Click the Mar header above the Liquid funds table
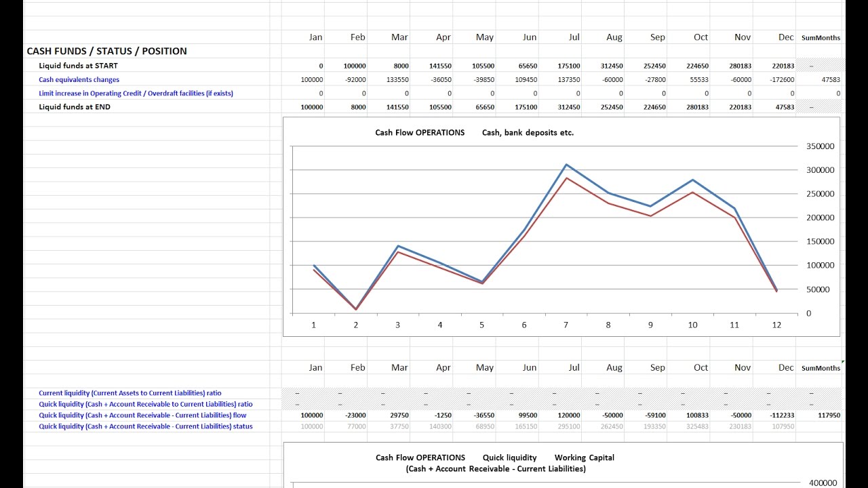This screenshot has width=868, height=488. (x=399, y=37)
